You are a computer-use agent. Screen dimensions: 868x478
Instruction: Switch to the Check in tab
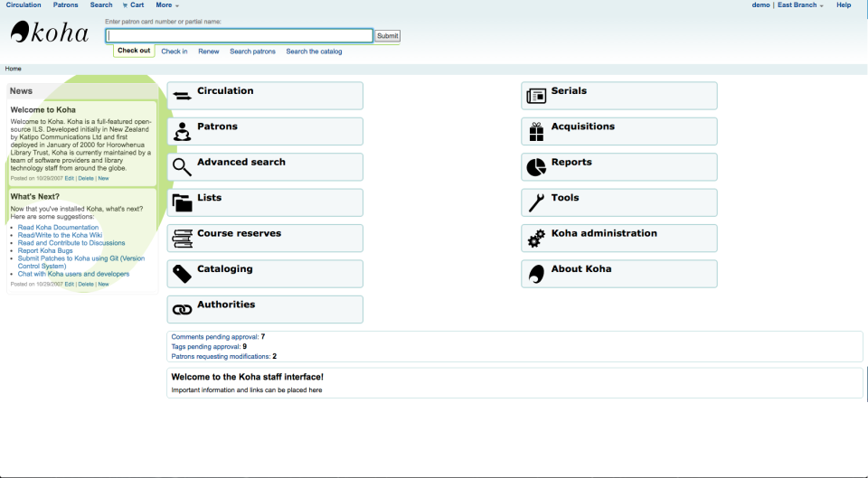[175, 52]
